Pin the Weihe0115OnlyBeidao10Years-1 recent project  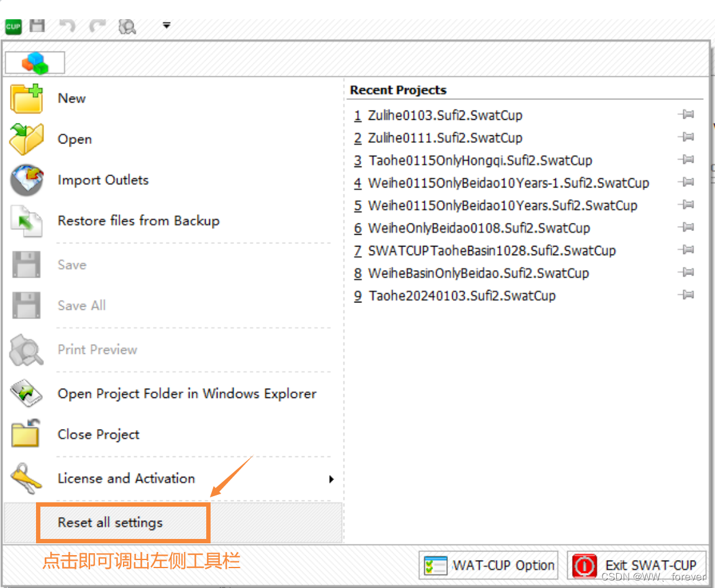click(x=686, y=182)
